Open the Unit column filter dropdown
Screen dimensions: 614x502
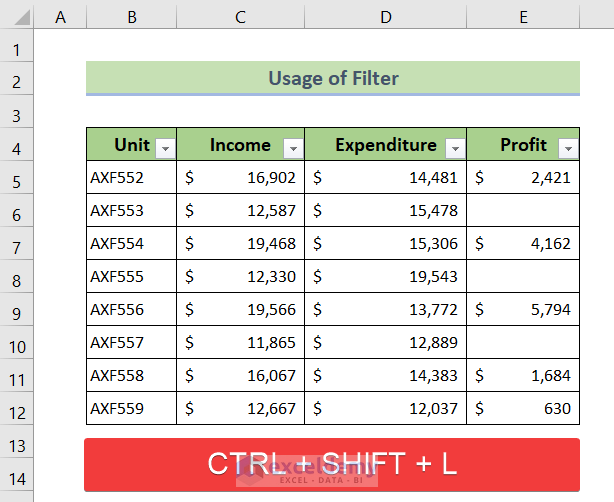(166, 148)
